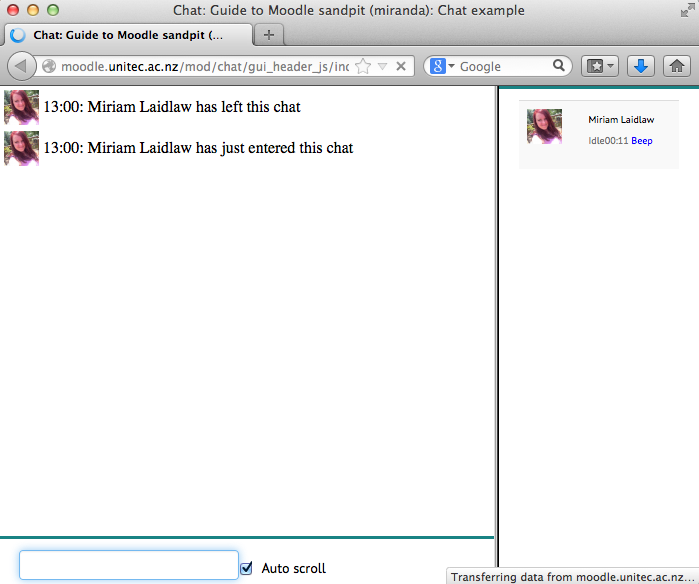Click the yellow minimize window button
This screenshot has height=584, width=699.
33,10
